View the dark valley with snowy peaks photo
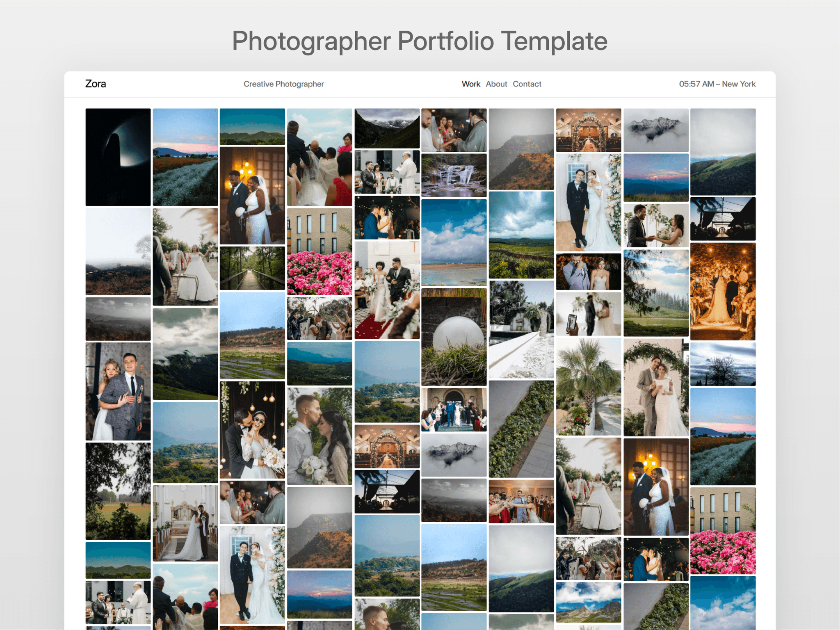Image resolution: width=840 pixels, height=630 pixels. 387,128
